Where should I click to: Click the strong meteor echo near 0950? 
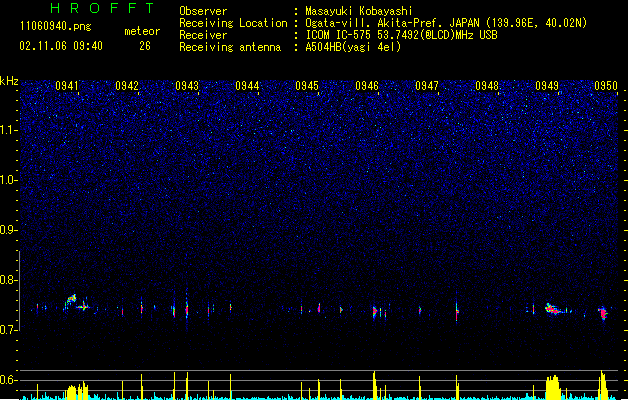coord(603,313)
